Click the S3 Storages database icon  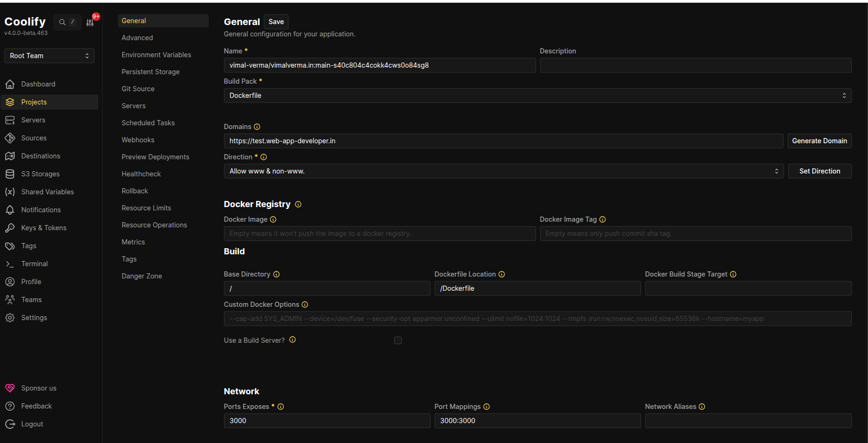click(x=10, y=174)
